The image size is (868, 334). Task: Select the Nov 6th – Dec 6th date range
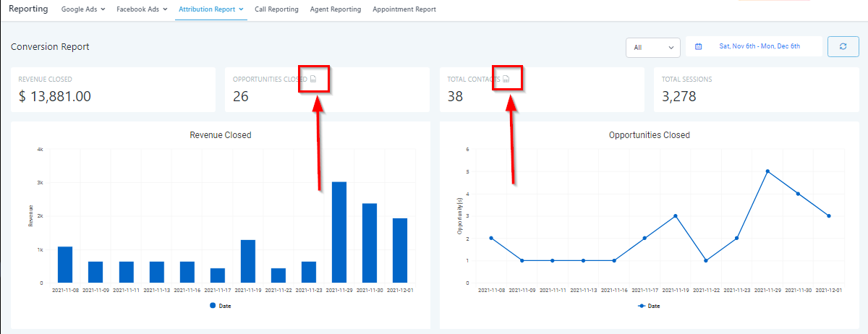coord(759,46)
